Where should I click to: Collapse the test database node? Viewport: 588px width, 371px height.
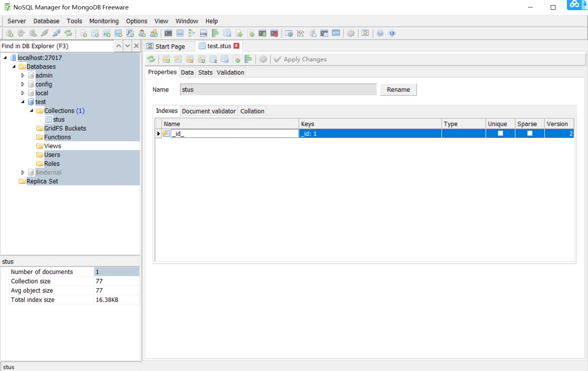23,102
